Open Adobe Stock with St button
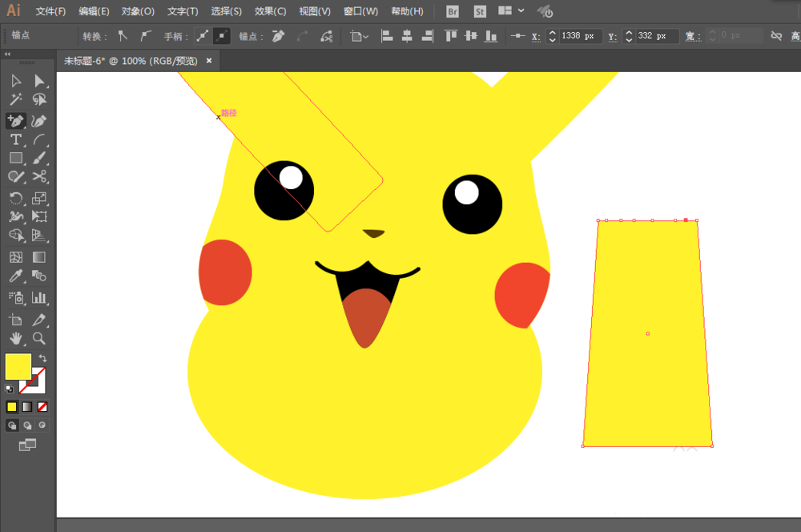The image size is (801, 532). 480,11
